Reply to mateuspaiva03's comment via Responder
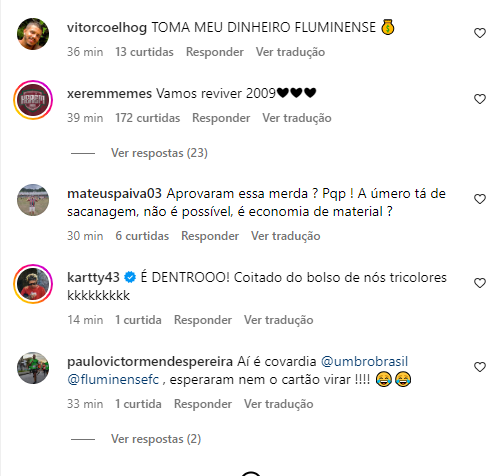 point(210,236)
